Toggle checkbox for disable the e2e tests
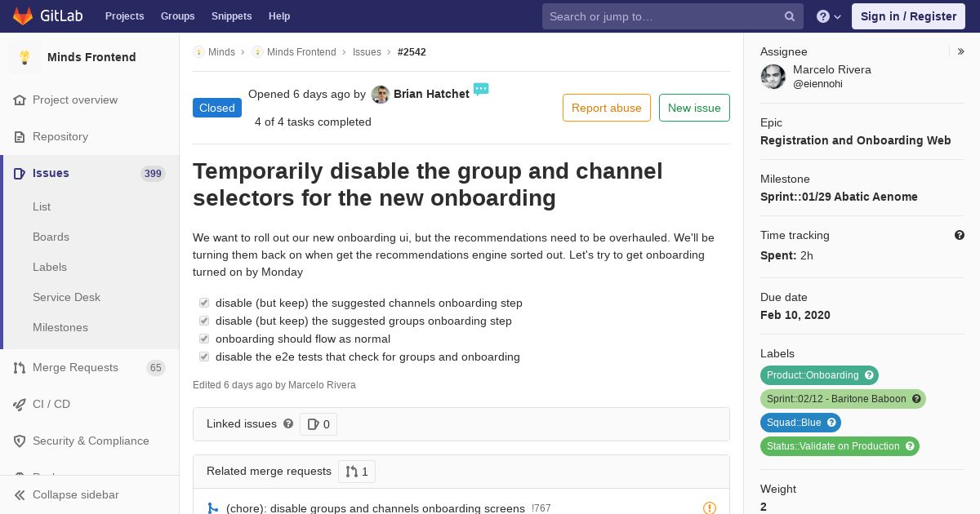The width and height of the screenshot is (980, 514). click(204, 357)
